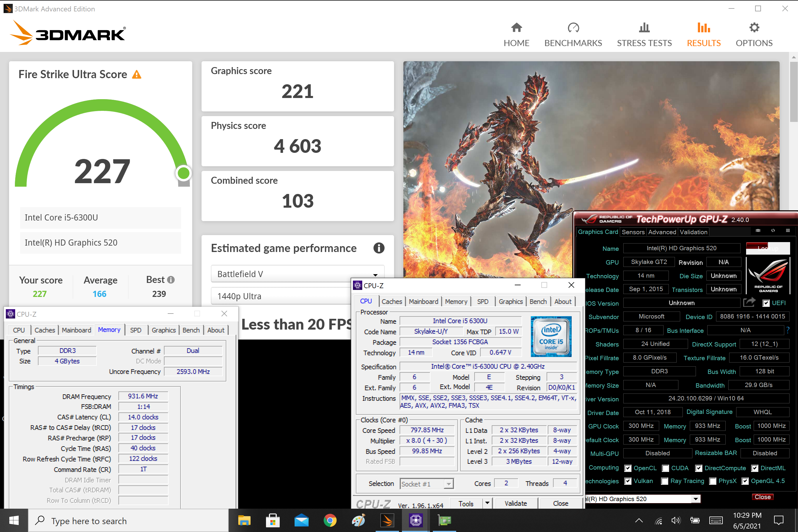Show hidden system tray icons

point(639,520)
